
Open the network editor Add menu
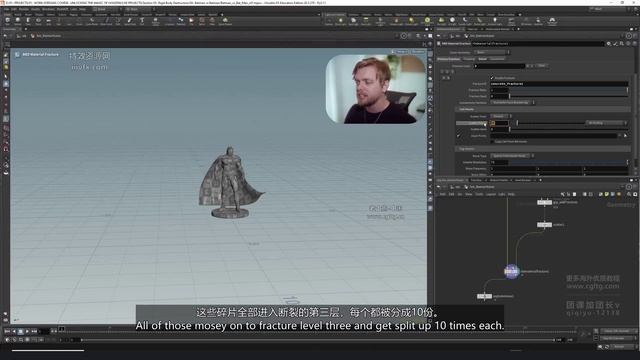point(443,194)
